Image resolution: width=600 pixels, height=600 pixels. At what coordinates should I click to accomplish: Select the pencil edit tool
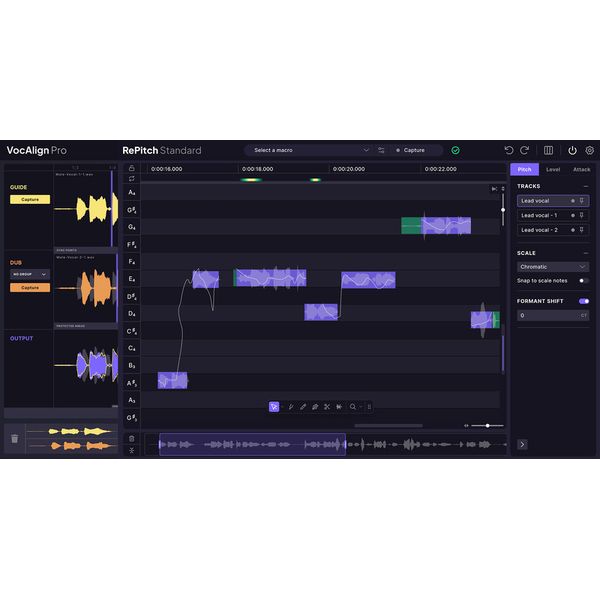click(303, 407)
